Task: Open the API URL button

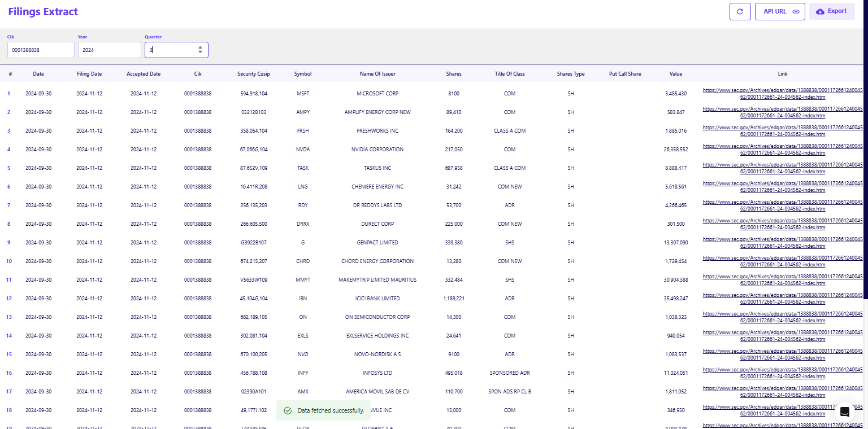Action: (780, 11)
